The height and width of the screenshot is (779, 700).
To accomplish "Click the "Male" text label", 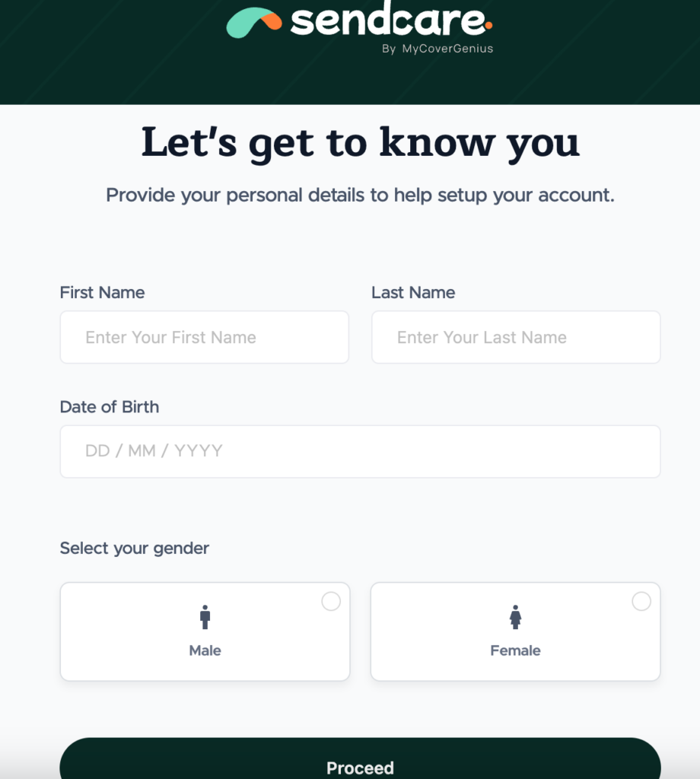I will 205,650.
